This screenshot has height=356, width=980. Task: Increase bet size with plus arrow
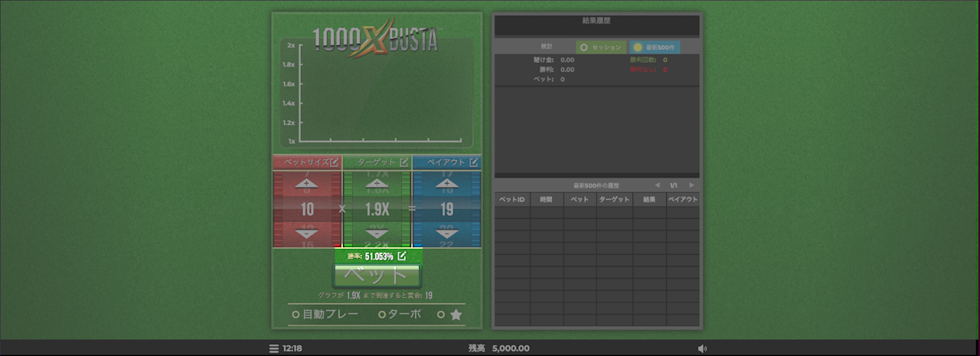307,185
